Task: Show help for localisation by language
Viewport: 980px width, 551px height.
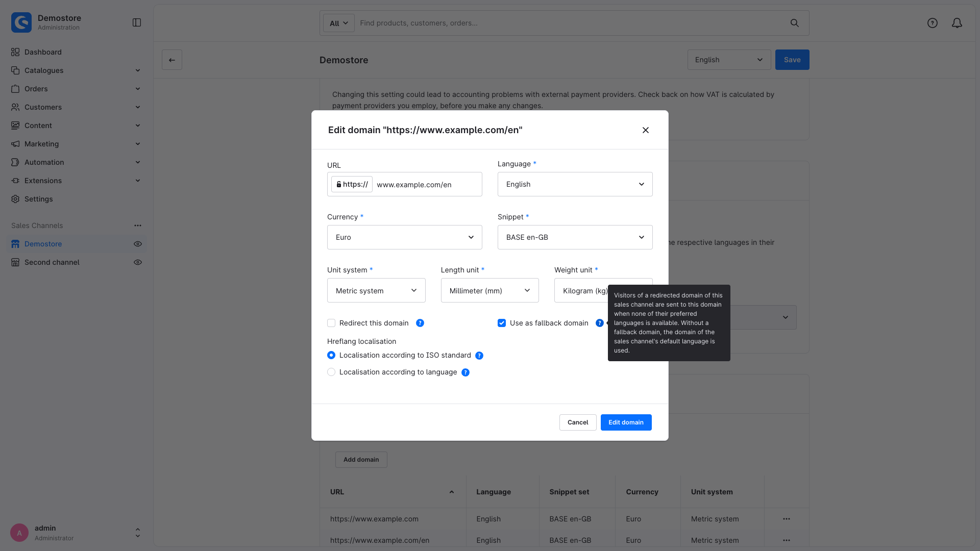Action: (465, 372)
